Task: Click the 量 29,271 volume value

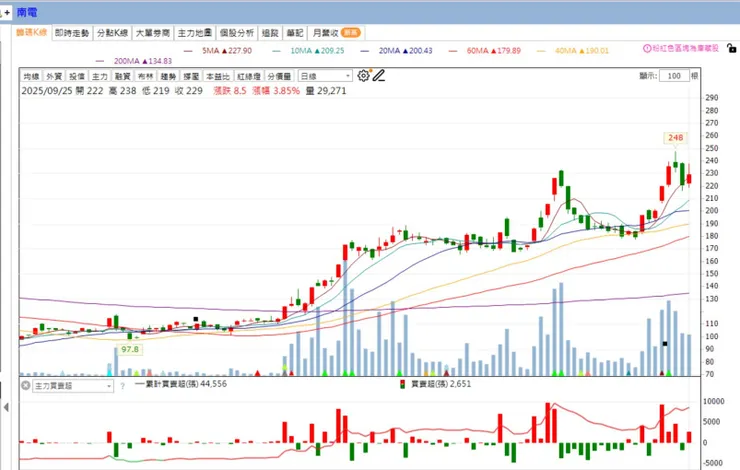Action: (x=326, y=91)
